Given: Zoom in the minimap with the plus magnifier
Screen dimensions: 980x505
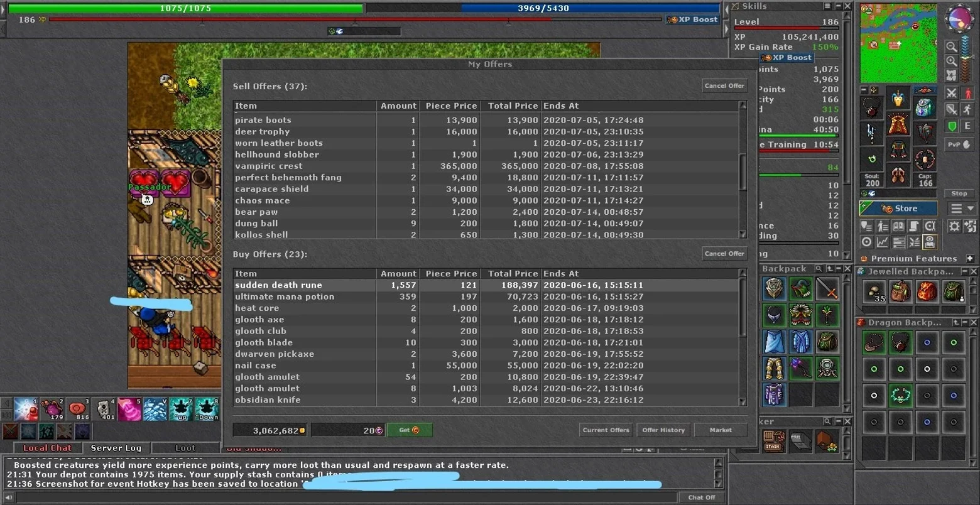Looking at the screenshot, I should point(952,61).
